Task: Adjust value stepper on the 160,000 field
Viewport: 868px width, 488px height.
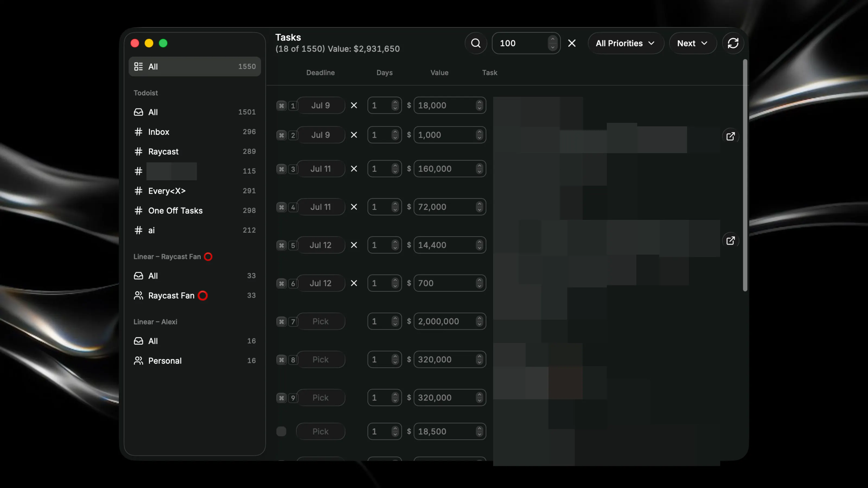Action: pos(479,169)
